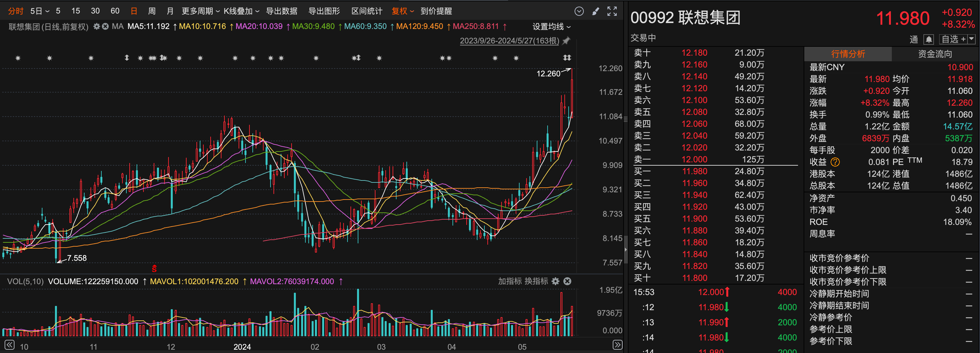Pin the date range 2023/9/26-2024/5/27
This screenshot has height=353, width=980.
coord(566,41)
